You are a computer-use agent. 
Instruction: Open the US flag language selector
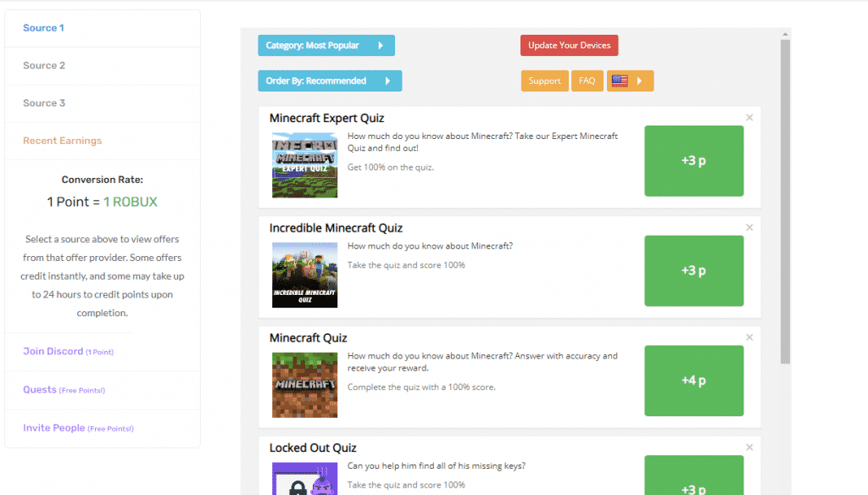[630, 81]
